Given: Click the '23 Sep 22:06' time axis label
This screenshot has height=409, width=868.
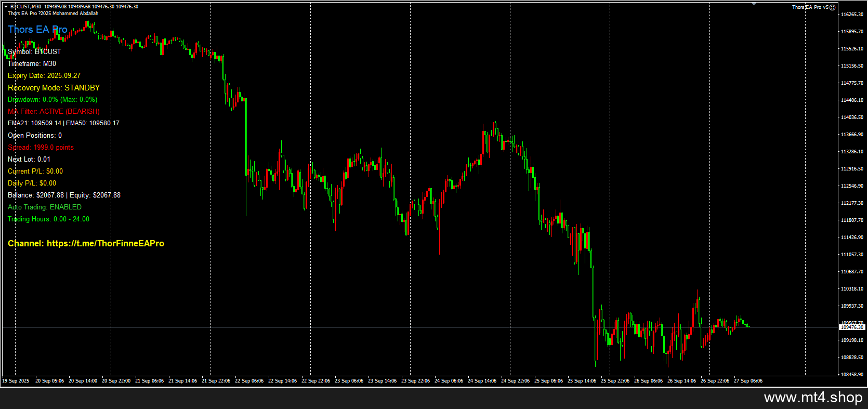Looking at the screenshot, I should click(415, 381).
